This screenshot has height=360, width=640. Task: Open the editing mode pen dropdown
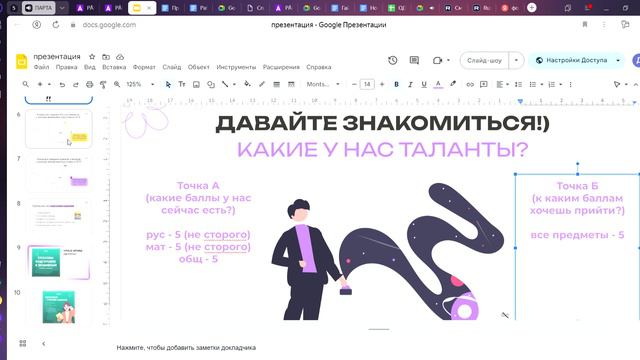[x=620, y=84]
